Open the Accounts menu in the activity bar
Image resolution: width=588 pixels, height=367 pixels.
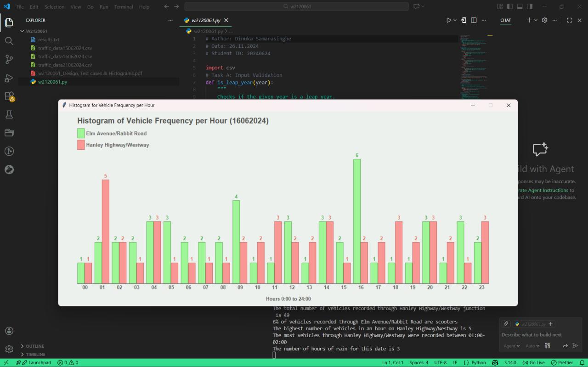click(x=9, y=331)
